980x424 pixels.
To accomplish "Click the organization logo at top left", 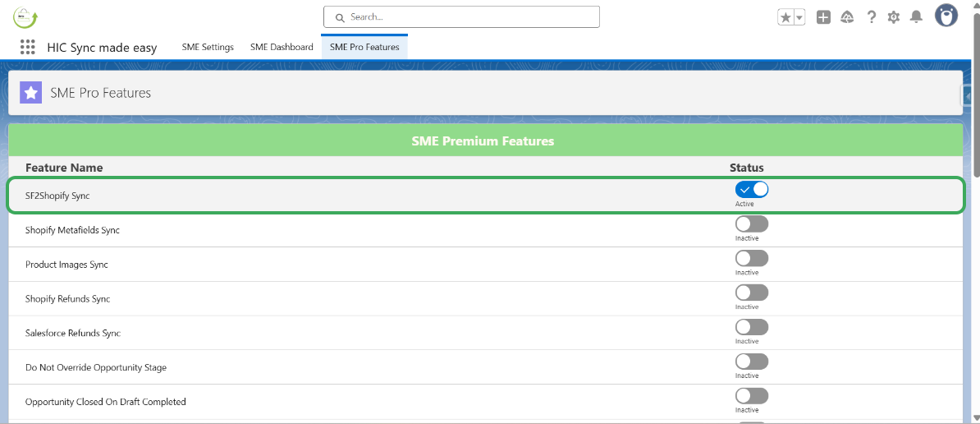I will pyautogui.click(x=25, y=16).
